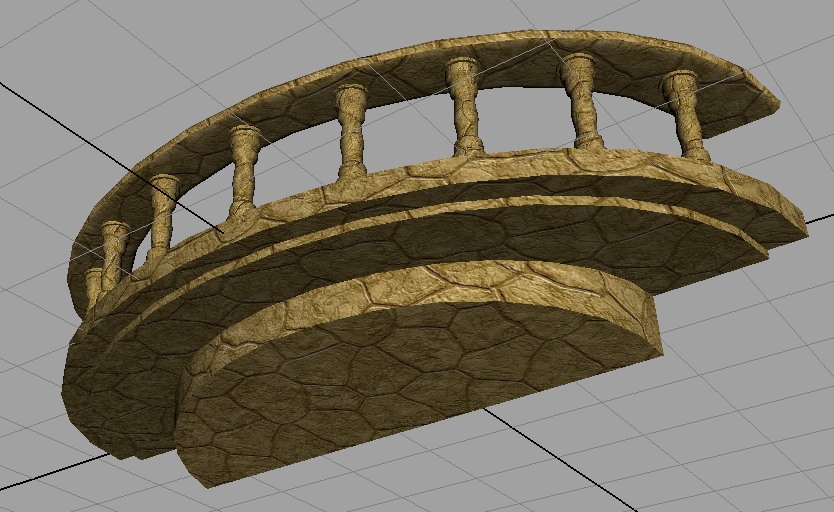Click the flat right end face of the lowest step
Screen dimensions: 834x512
pos(650,322)
